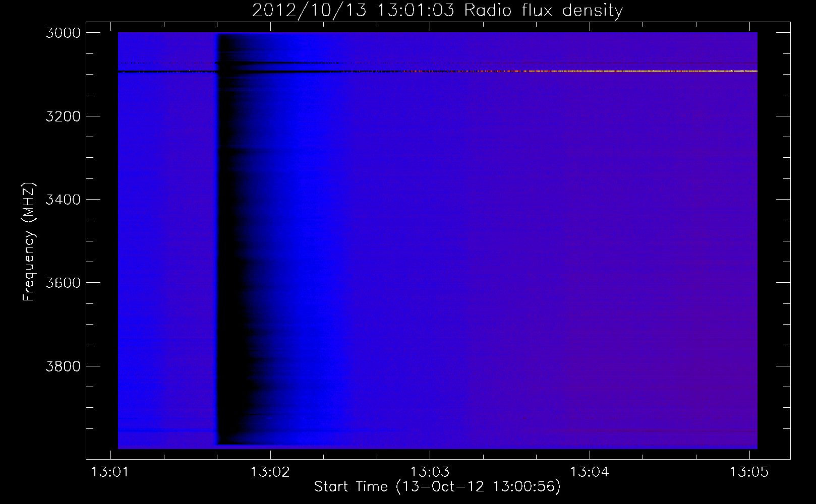The width and height of the screenshot is (816, 504).
Task: Click the 13:04 time tick label
Action: [589, 472]
